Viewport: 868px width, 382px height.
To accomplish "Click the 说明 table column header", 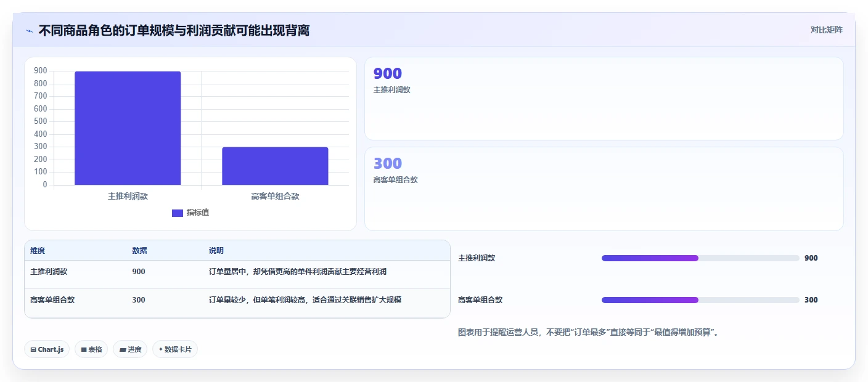I will coord(216,251).
